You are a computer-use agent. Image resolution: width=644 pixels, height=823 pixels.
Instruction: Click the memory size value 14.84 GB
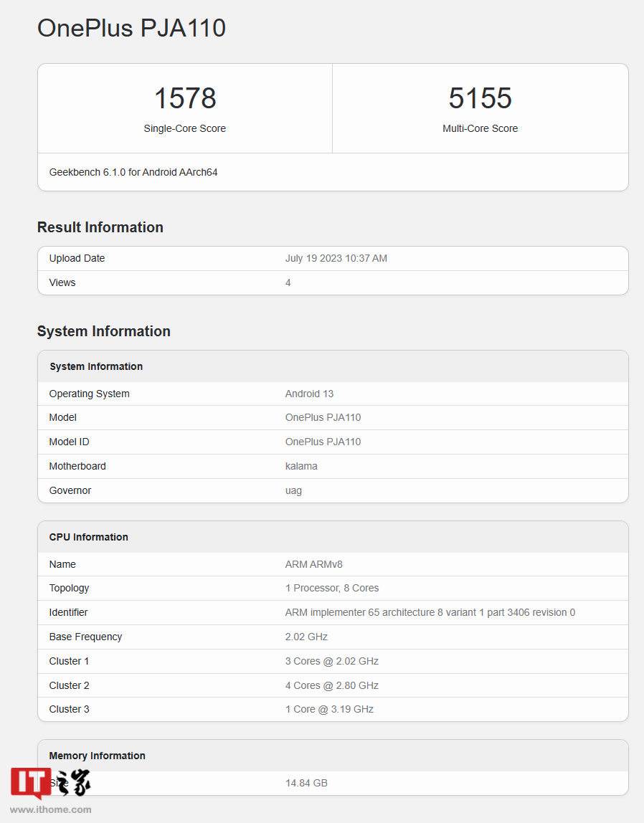click(x=306, y=783)
